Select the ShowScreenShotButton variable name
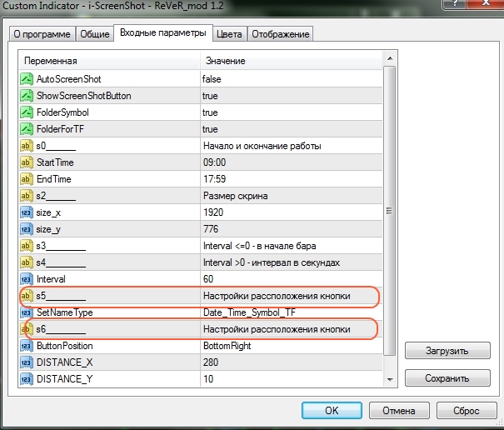Screen dimensions: 504x430 [84, 96]
